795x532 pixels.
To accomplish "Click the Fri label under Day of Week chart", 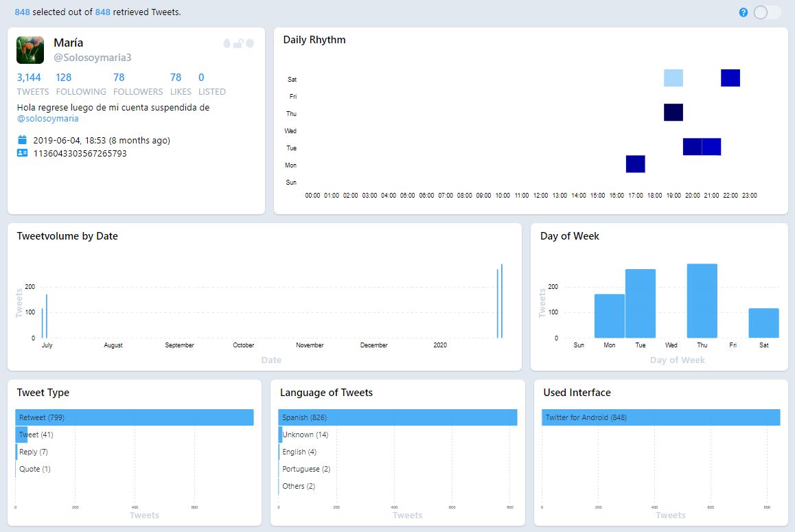I will [x=733, y=345].
